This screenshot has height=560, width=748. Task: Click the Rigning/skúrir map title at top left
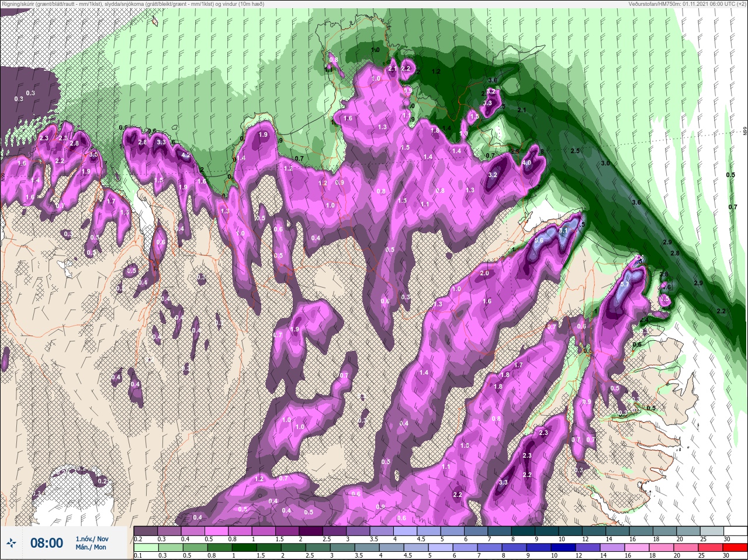(x=133, y=4)
